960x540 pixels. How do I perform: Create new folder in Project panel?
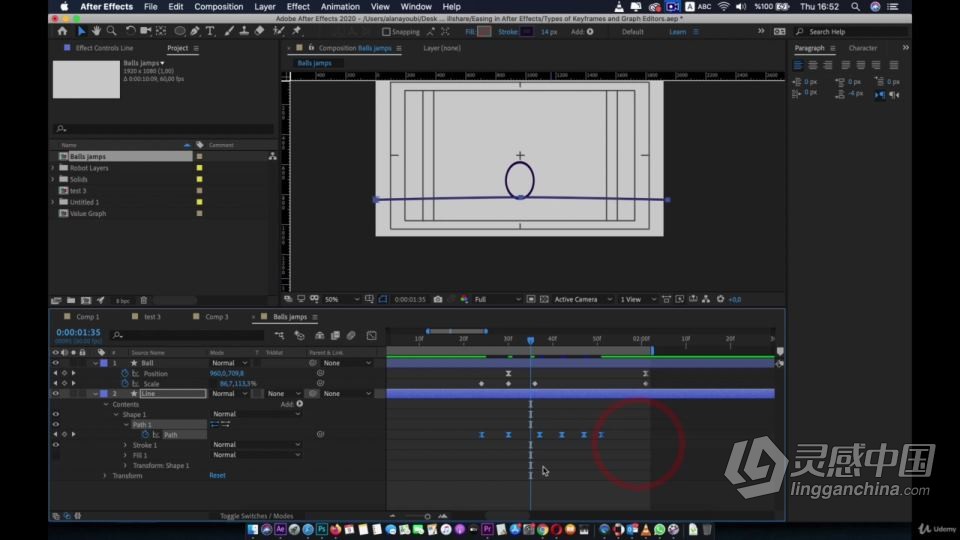71,301
